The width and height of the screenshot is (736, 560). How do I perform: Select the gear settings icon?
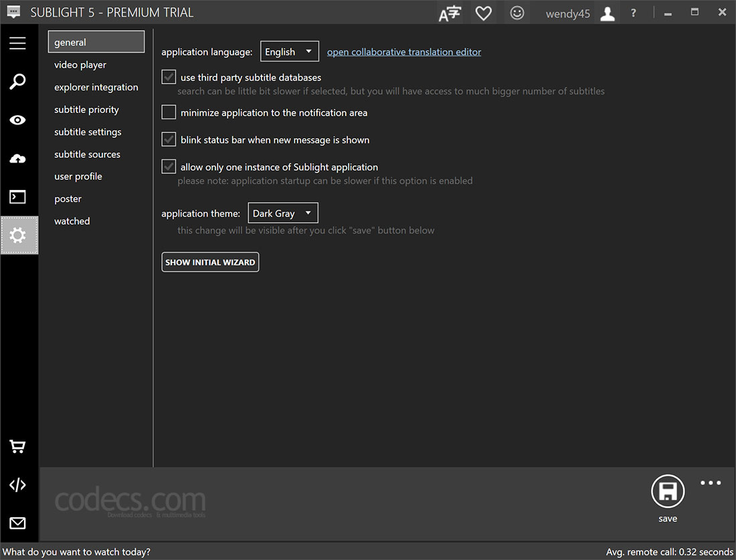[x=19, y=235]
